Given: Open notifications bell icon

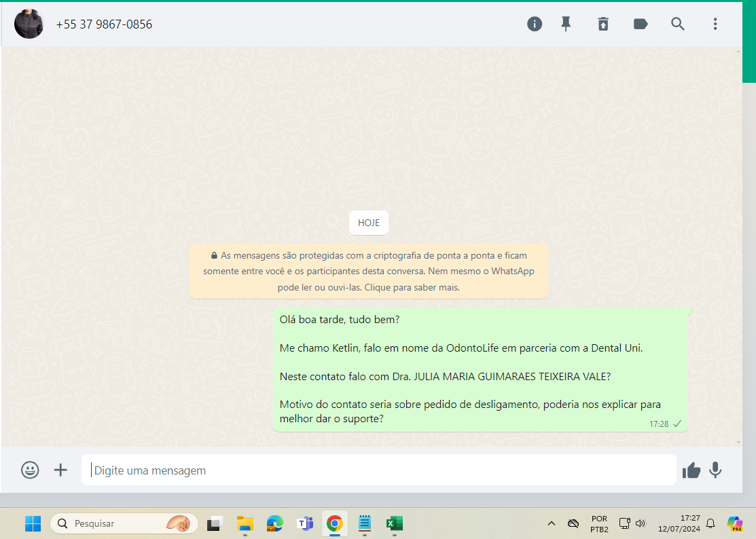Looking at the screenshot, I should pyautogui.click(x=710, y=523).
